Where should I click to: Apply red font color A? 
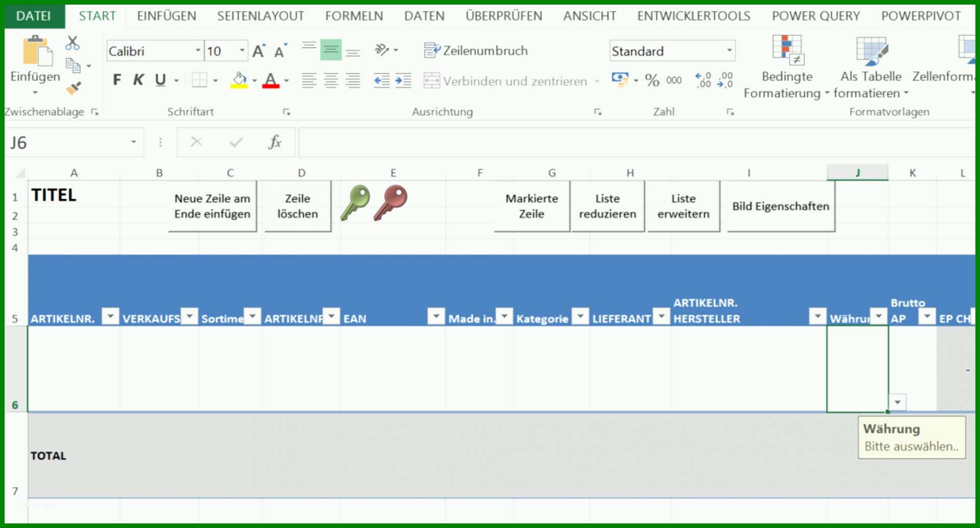point(271,80)
